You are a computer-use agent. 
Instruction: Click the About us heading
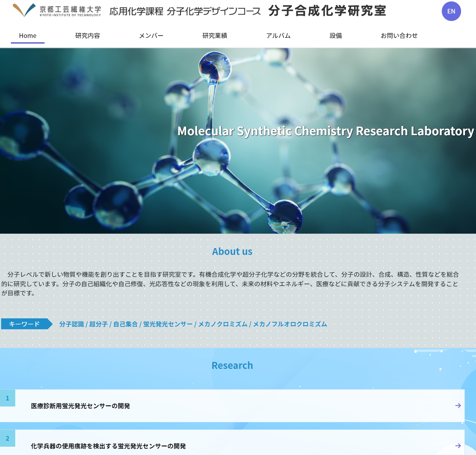coord(232,251)
